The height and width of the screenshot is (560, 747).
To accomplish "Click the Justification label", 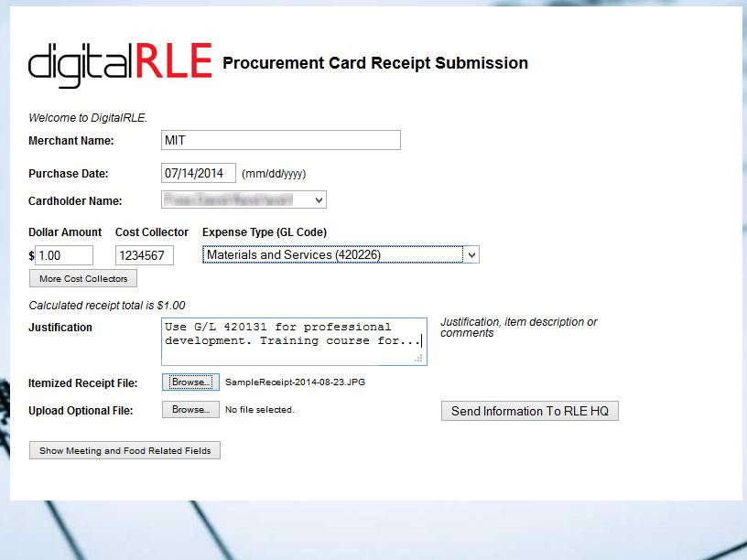I will click(x=60, y=328).
